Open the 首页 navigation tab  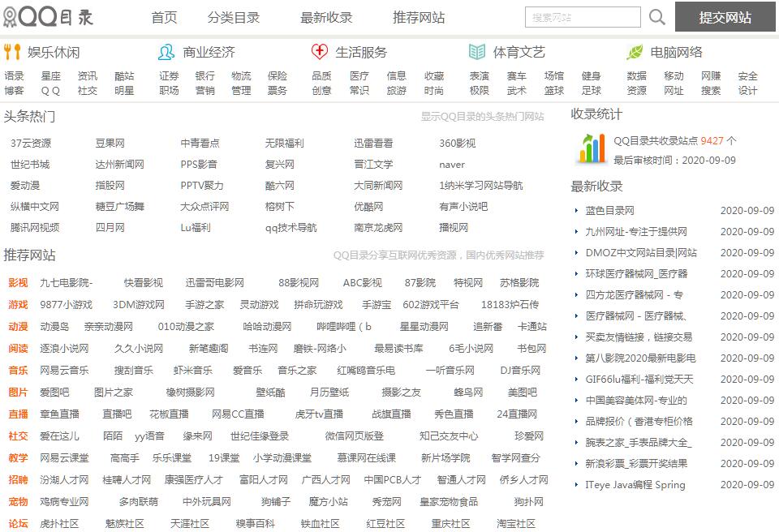[164, 17]
